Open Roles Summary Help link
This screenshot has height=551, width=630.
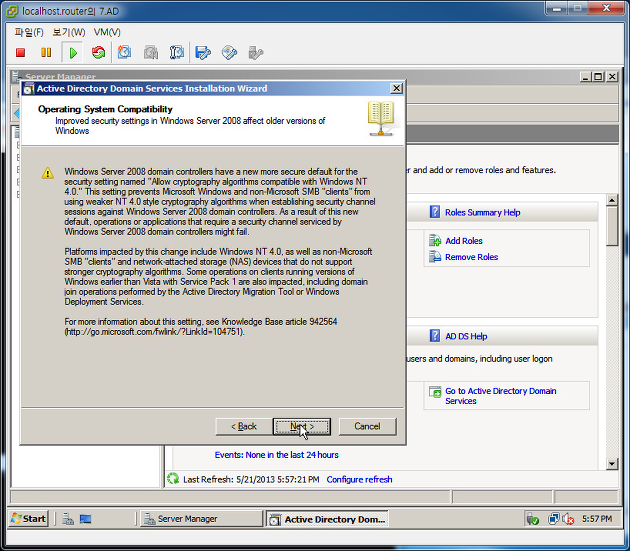483,213
